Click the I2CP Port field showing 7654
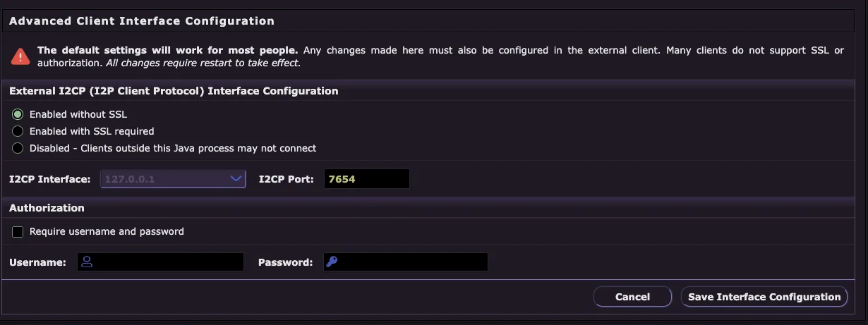The height and width of the screenshot is (325, 868). 366,179
